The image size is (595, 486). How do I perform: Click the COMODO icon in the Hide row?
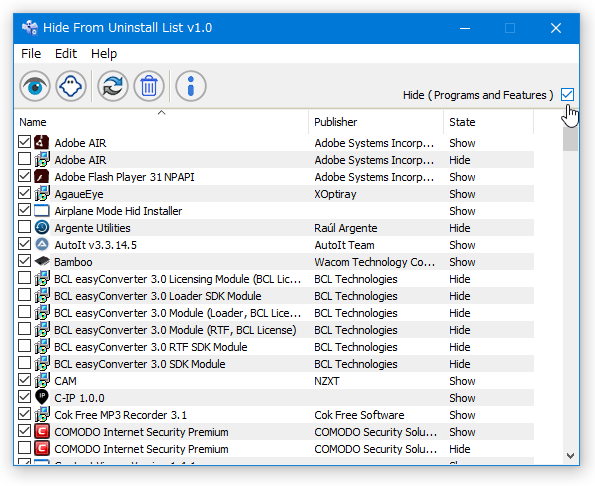(42, 448)
